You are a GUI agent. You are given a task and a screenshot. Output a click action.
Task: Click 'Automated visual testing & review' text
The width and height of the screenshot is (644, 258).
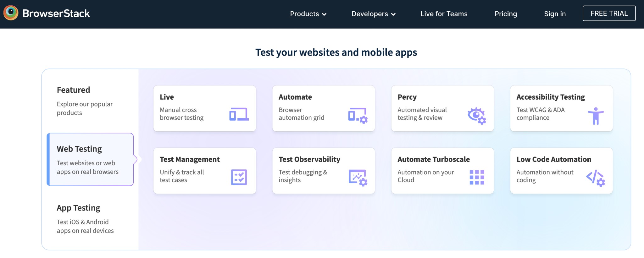tap(422, 114)
